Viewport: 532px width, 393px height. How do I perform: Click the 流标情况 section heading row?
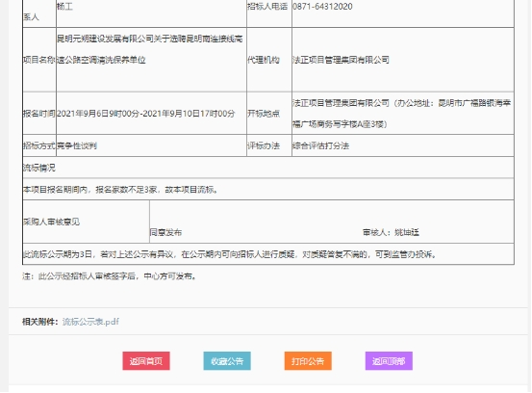pos(268,168)
